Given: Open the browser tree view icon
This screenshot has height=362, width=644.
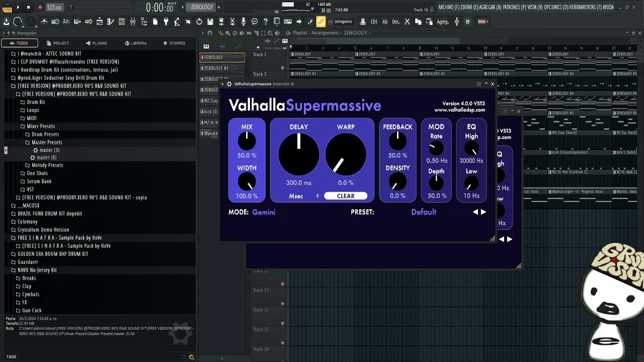Looking at the screenshot, I should 144,22.
